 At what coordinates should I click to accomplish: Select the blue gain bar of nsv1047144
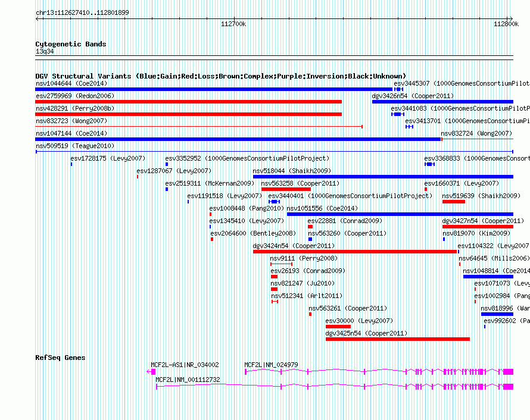238,139
